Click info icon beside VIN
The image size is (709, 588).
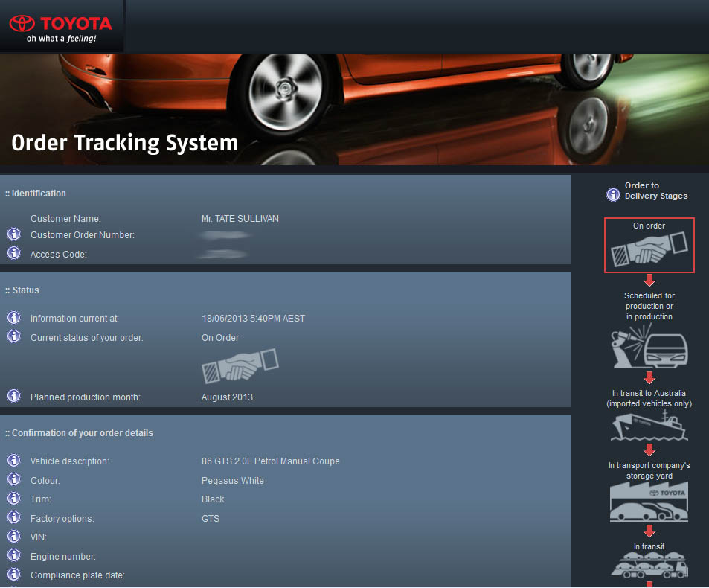click(x=13, y=536)
